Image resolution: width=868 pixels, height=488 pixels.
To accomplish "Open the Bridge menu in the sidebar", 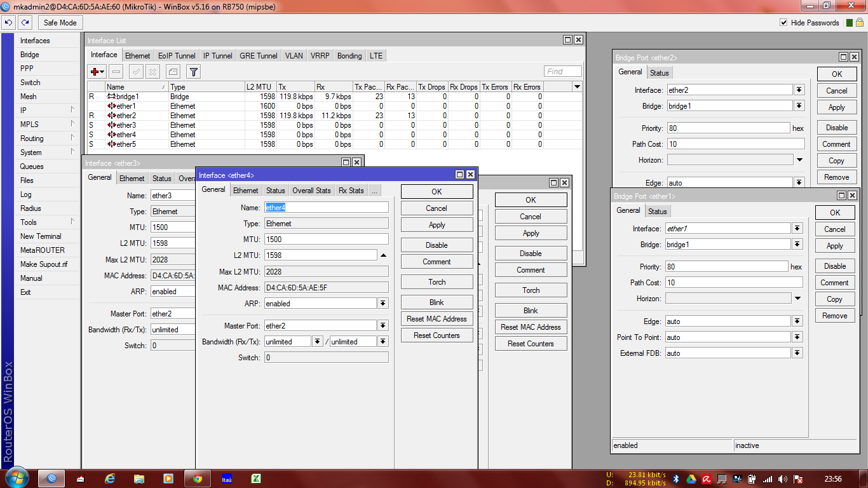I will click(30, 55).
